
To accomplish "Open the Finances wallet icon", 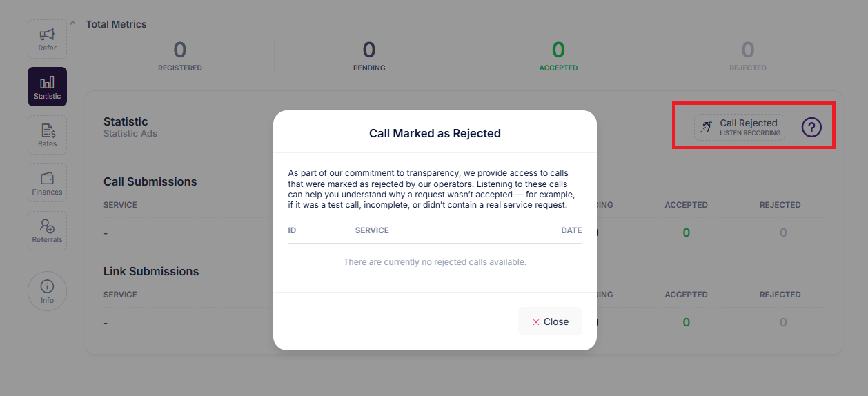I will coord(47,182).
